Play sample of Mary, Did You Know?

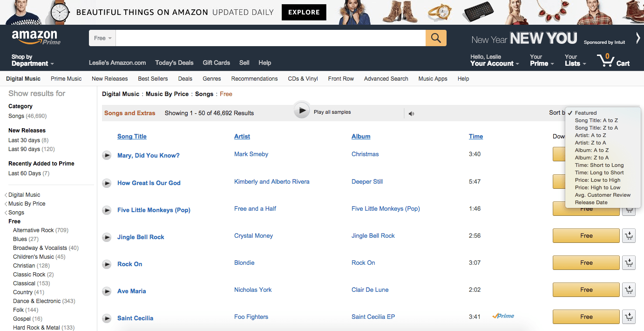(107, 155)
